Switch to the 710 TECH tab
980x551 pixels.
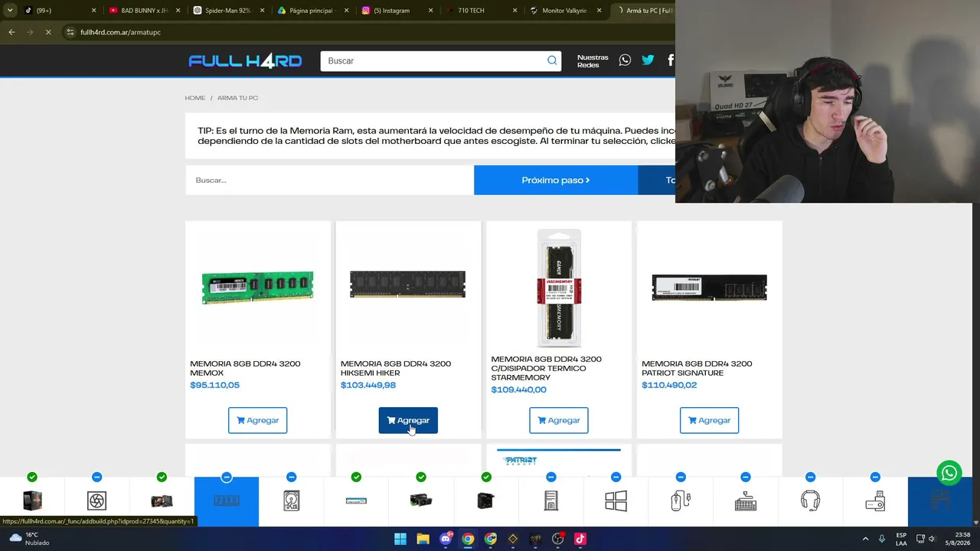[480, 11]
